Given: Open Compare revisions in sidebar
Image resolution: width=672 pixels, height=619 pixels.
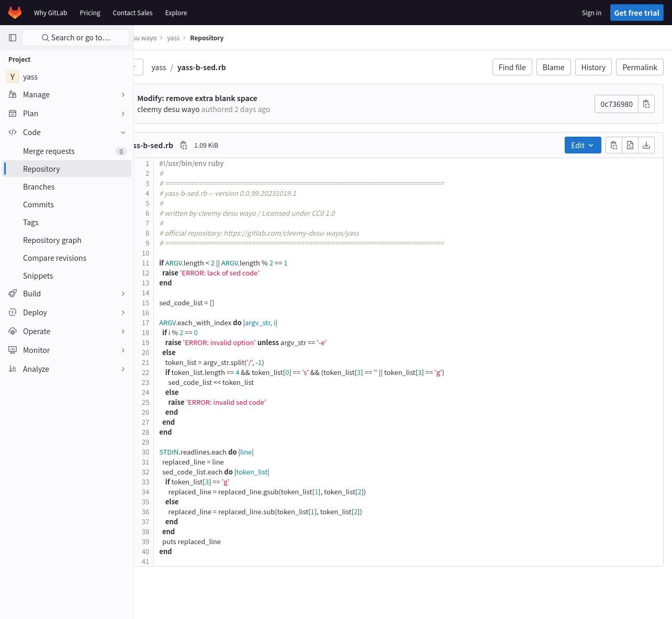Looking at the screenshot, I should tap(67, 258).
